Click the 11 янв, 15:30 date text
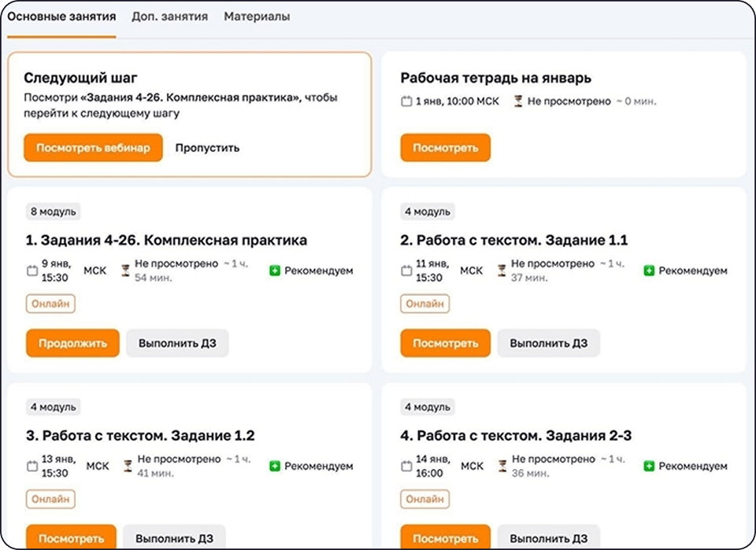 [432, 271]
